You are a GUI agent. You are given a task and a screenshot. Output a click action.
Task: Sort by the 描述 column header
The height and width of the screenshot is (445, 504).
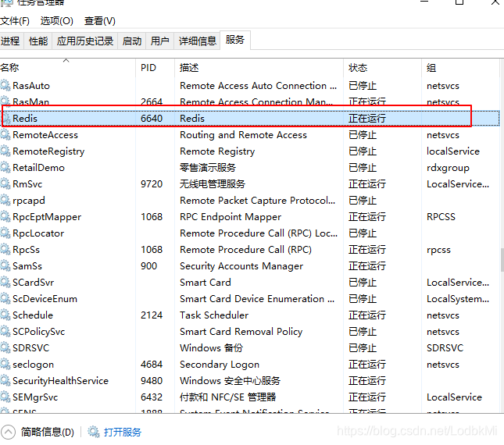point(259,68)
